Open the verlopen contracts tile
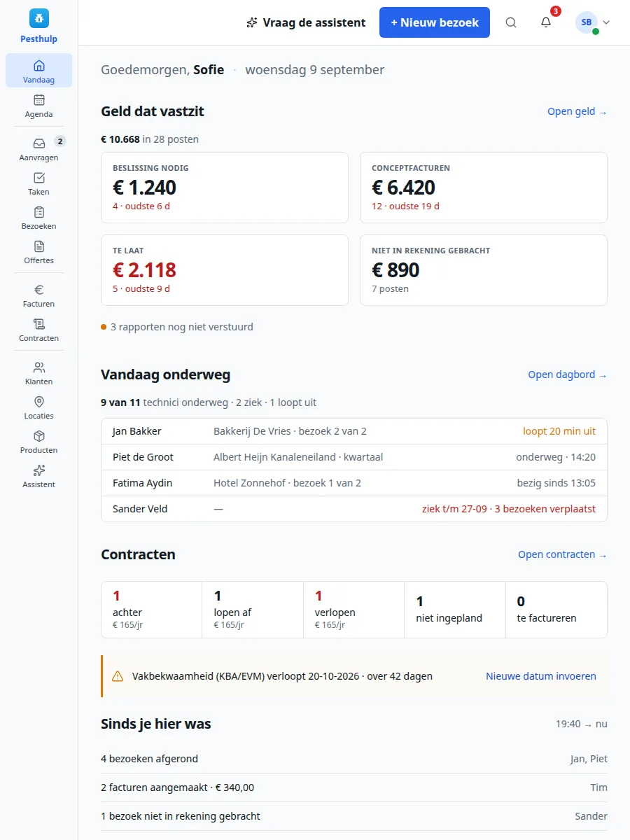 pos(353,610)
